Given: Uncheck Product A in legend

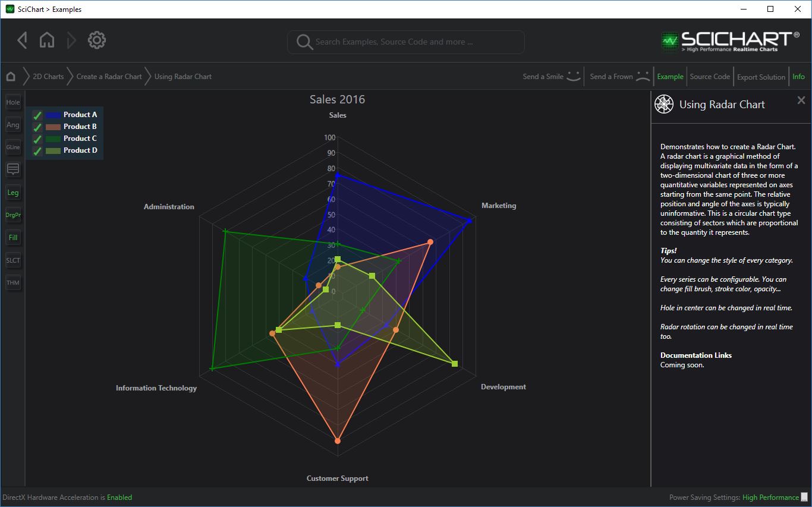Looking at the screenshot, I should coord(37,115).
